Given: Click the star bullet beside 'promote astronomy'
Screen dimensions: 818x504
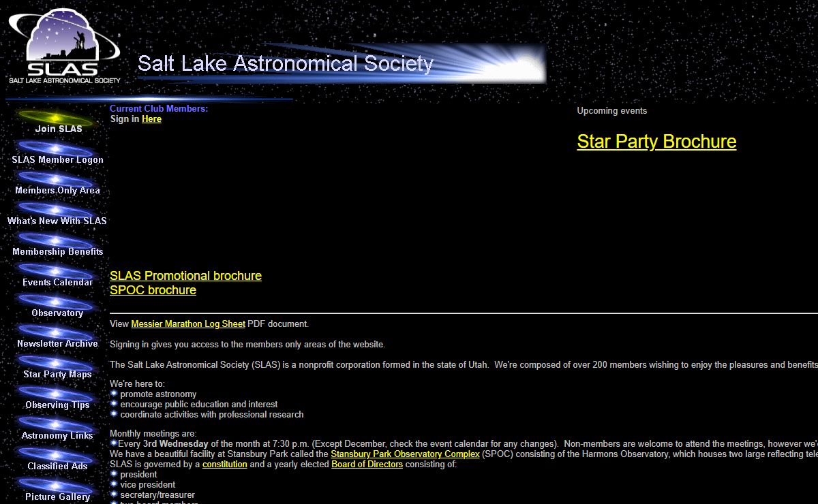Looking at the screenshot, I should tap(114, 394).
